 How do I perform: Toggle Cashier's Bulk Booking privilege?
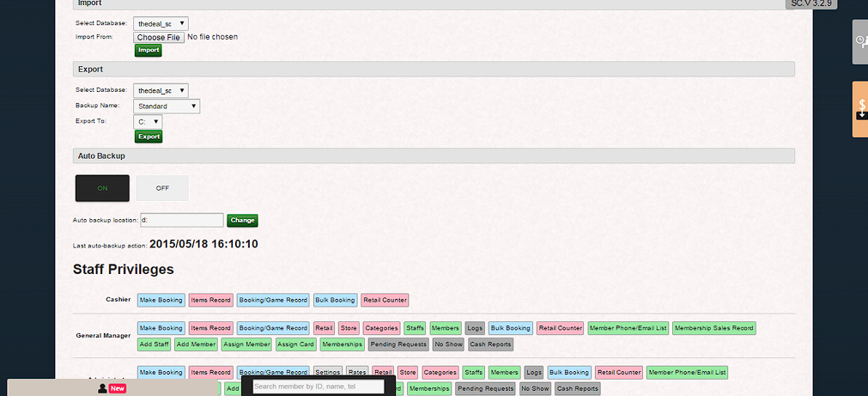click(335, 301)
